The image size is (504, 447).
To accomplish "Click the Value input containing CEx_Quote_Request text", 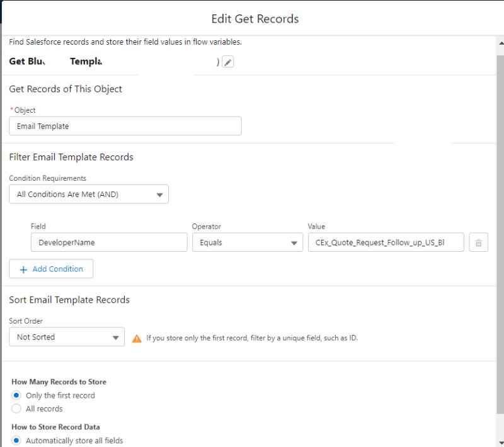I will 384,242.
